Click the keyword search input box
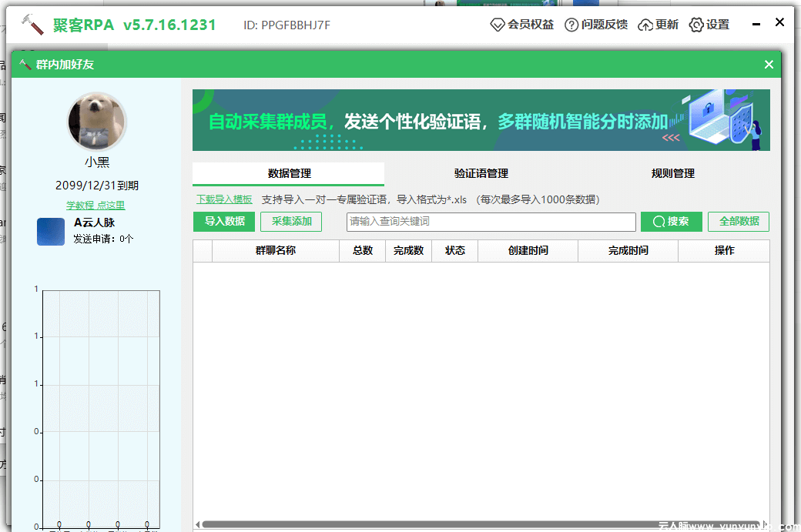The width and height of the screenshot is (801, 532). 491,222
